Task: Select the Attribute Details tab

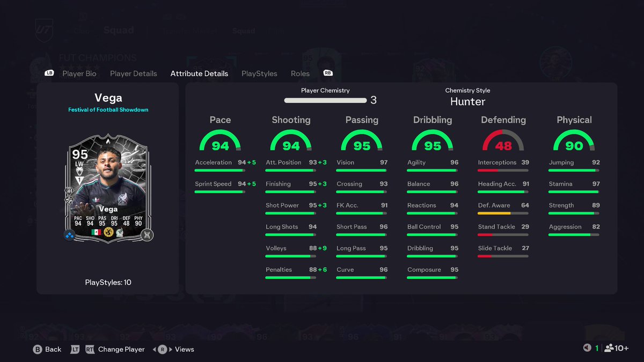Action: click(x=199, y=73)
